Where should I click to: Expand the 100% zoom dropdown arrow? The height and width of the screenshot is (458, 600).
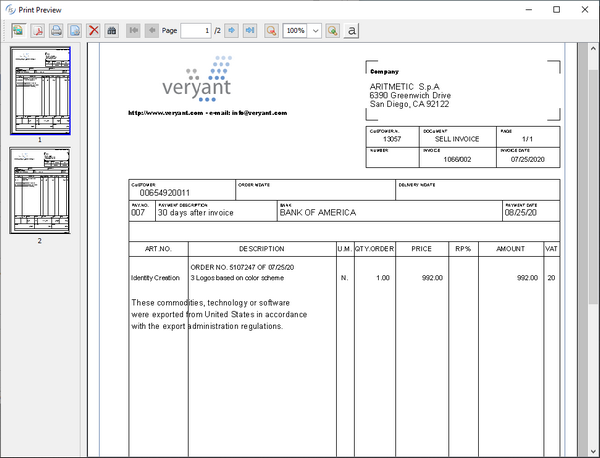[x=315, y=31]
